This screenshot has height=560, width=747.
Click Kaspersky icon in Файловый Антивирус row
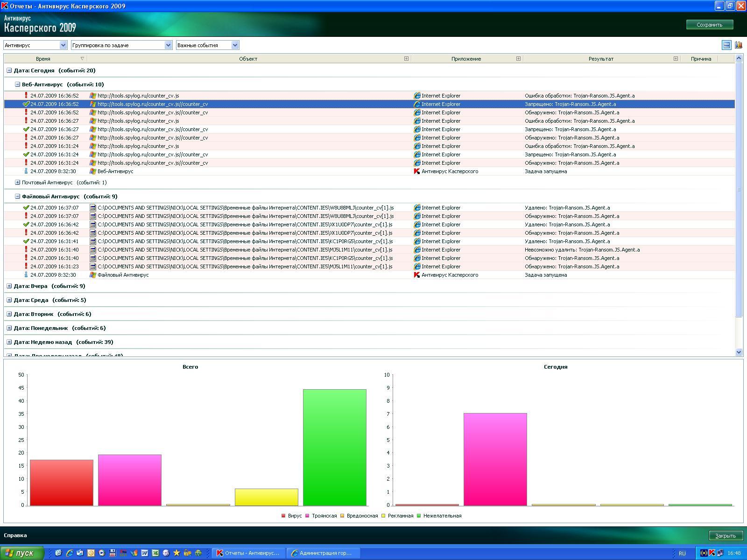pyautogui.click(x=417, y=275)
